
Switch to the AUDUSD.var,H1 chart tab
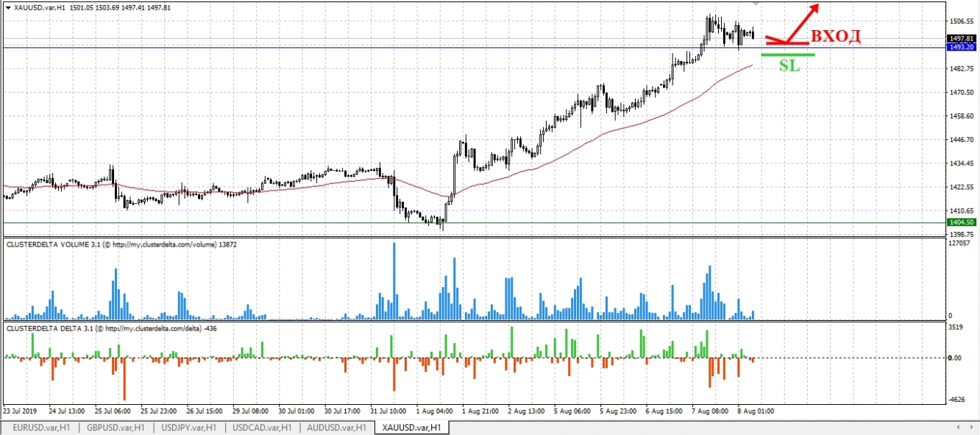click(x=335, y=426)
